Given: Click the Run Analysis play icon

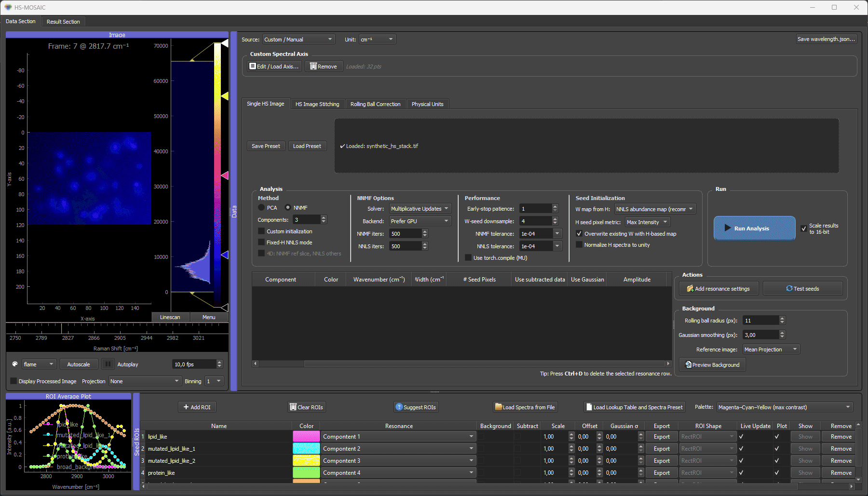Looking at the screenshot, I should [728, 228].
